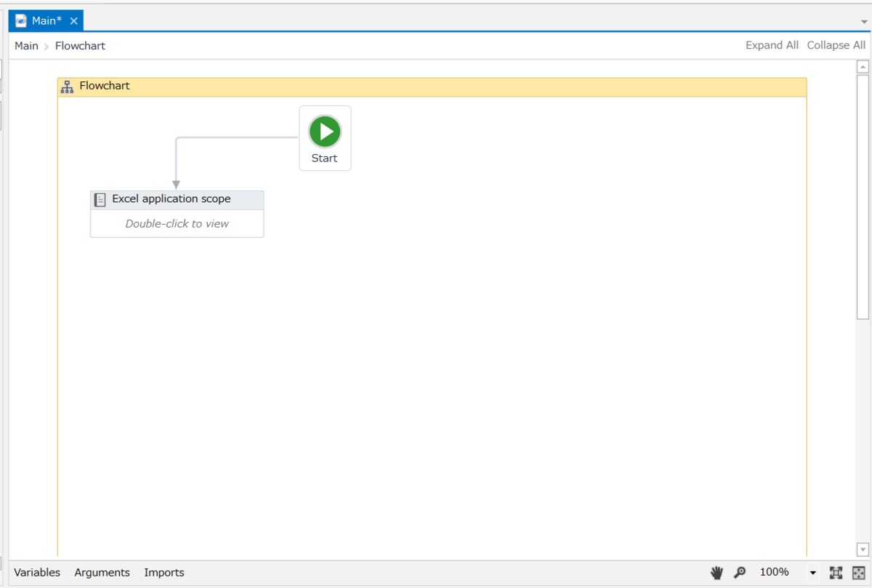Open the Arguments panel
The image size is (872, 588).
[102, 573]
